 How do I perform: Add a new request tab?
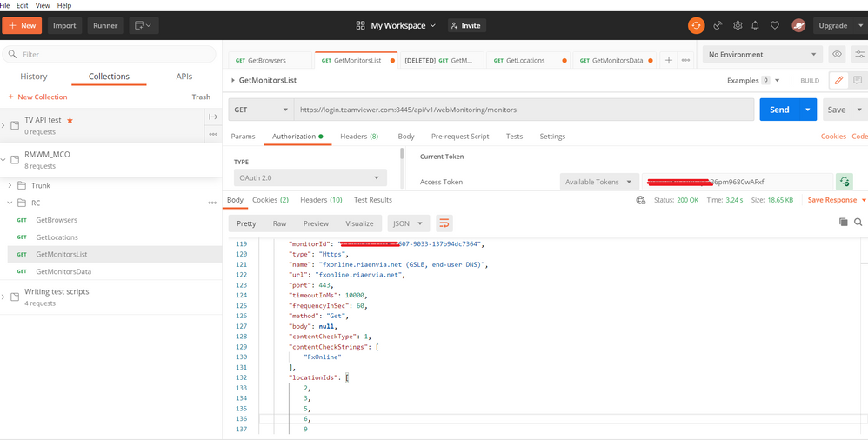pyautogui.click(x=668, y=60)
